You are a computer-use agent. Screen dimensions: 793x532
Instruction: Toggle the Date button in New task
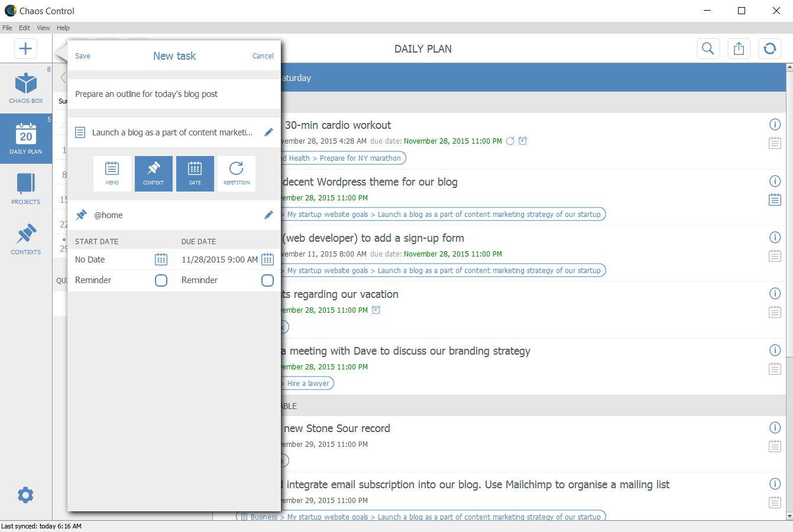[195, 173]
